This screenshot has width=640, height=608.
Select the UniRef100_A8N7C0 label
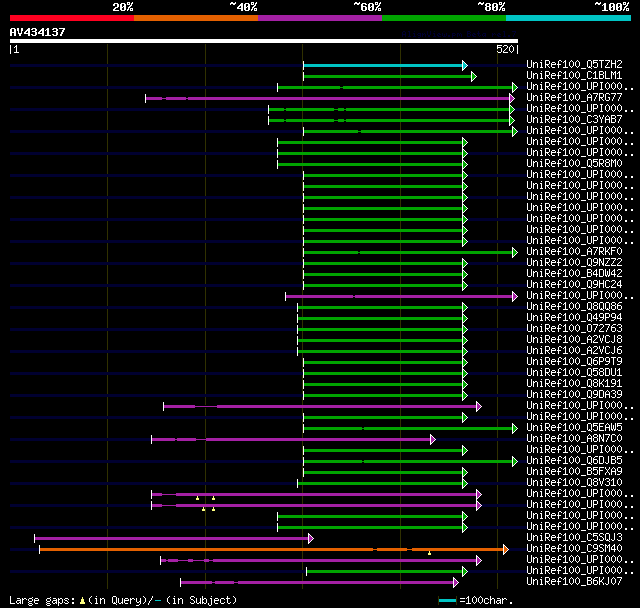pyautogui.click(x=574, y=439)
